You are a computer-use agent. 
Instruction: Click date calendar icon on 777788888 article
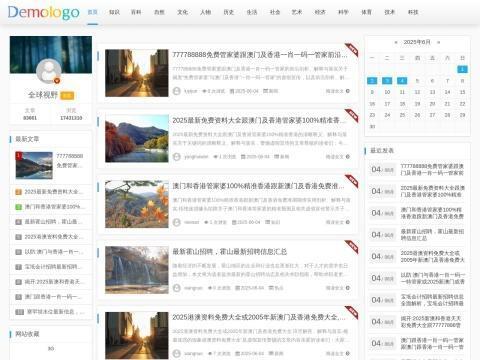(x=232, y=91)
